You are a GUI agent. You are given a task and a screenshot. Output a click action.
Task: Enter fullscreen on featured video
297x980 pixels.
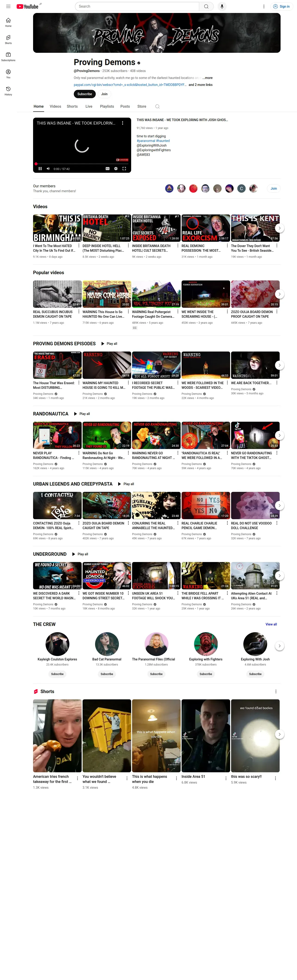pyautogui.click(x=124, y=169)
